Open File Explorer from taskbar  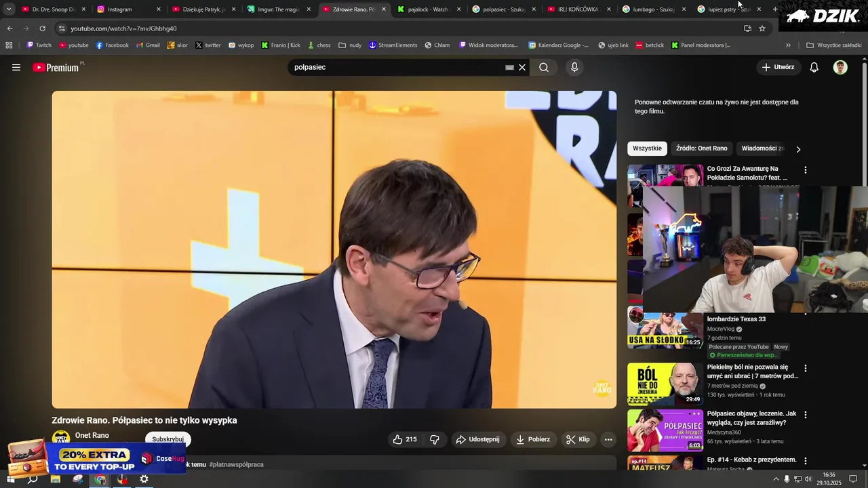click(56, 479)
